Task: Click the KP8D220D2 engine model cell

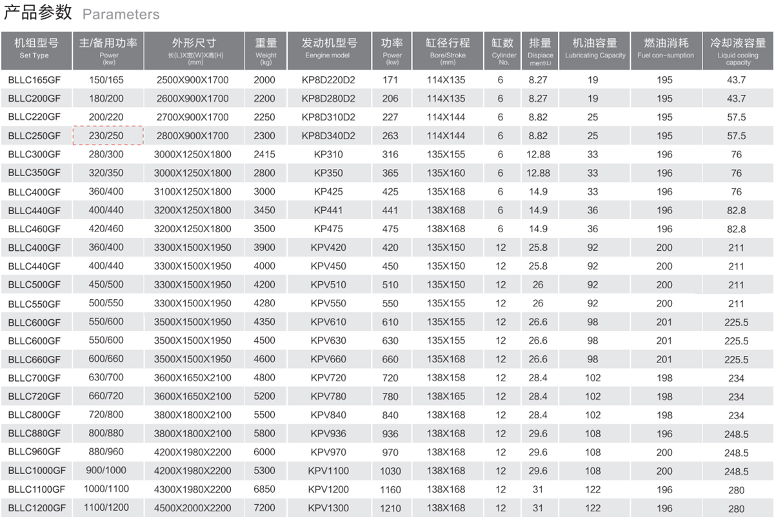Action: pos(328,80)
